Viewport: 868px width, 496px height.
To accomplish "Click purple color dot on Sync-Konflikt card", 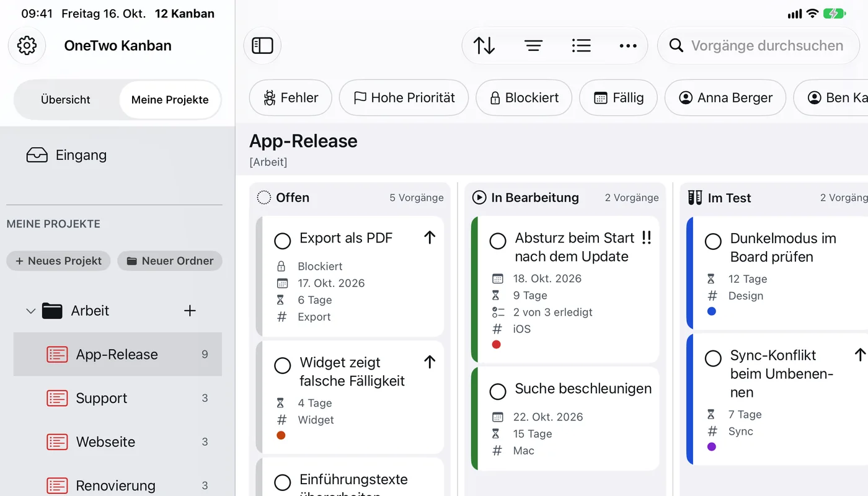I will [712, 446].
